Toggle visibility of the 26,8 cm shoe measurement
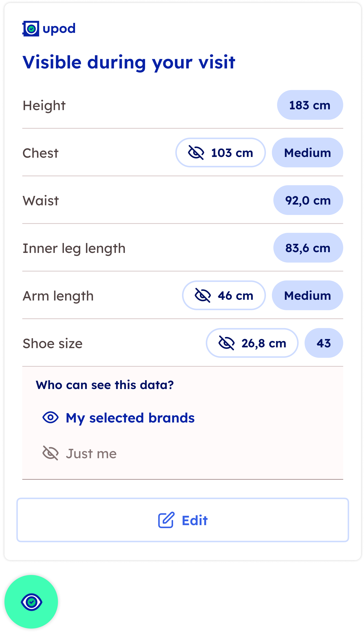The width and height of the screenshot is (364, 633). coord(252,343)
